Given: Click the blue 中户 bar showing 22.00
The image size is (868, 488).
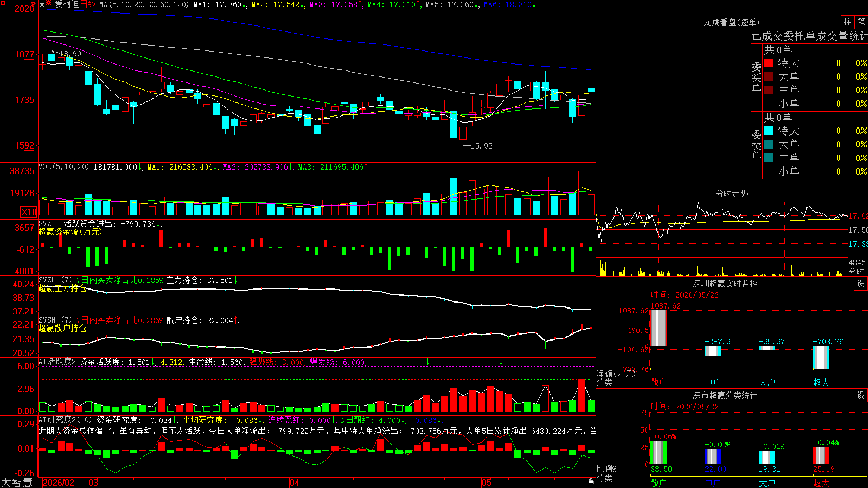Looking at the screenshot, I should (x=713, y=457).
